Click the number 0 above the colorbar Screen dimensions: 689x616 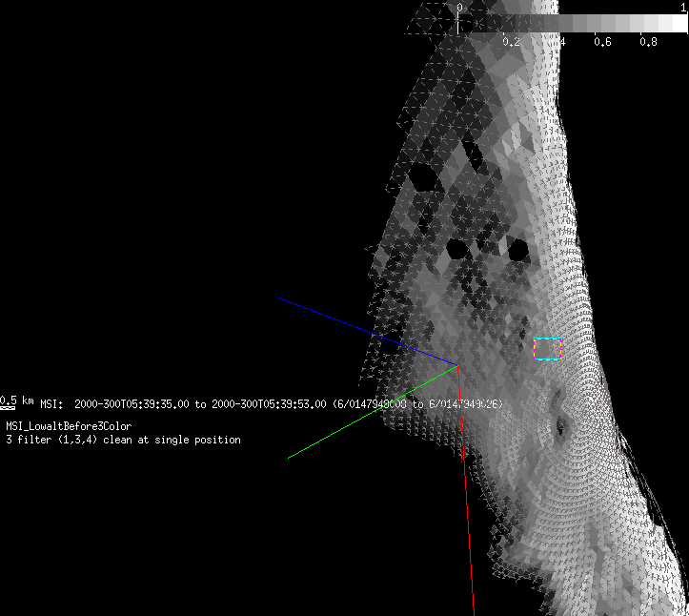click(x=459, y=7)
